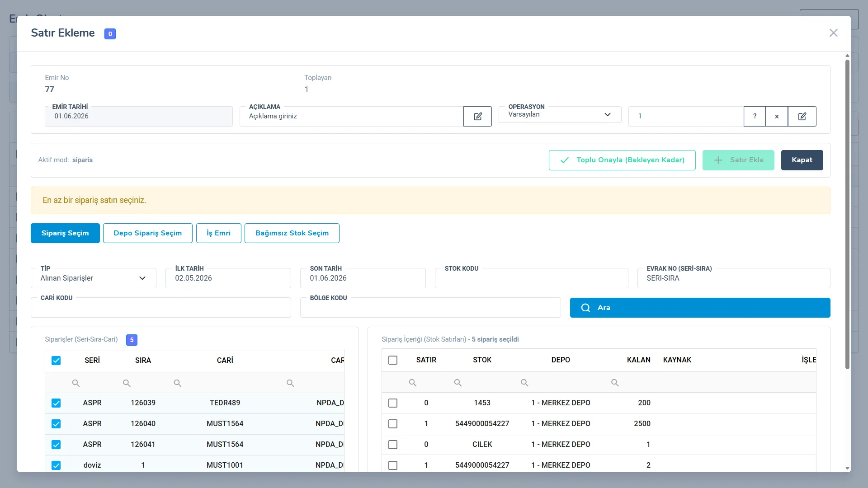Click the Stok Kodu input field

point(532,278)
